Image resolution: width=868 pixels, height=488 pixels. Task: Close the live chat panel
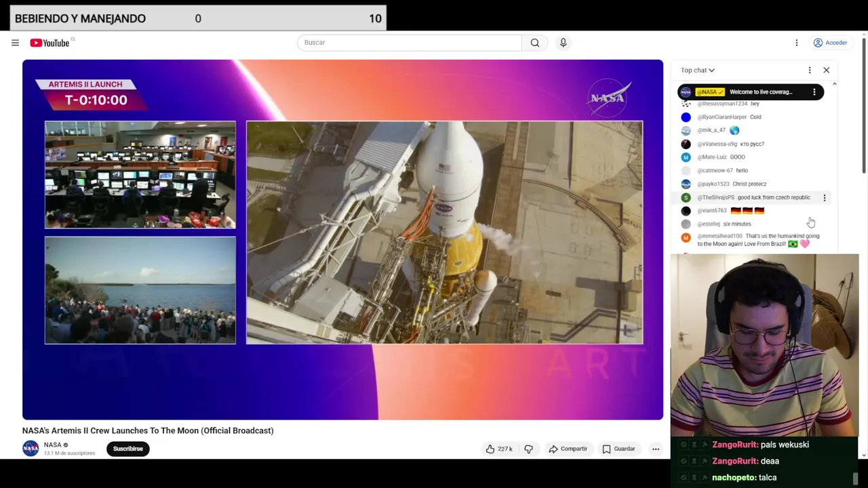click(x=826, y=70)
